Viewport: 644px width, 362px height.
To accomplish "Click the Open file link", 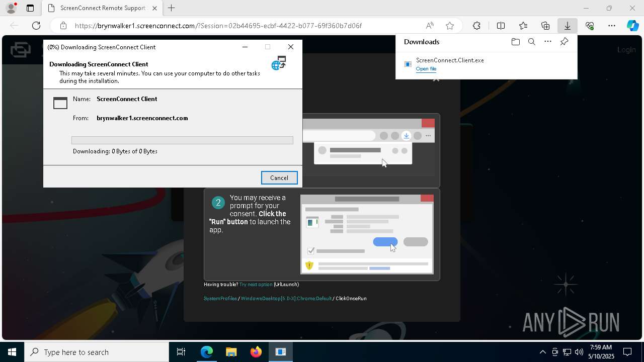I will (x=426, y=69).
